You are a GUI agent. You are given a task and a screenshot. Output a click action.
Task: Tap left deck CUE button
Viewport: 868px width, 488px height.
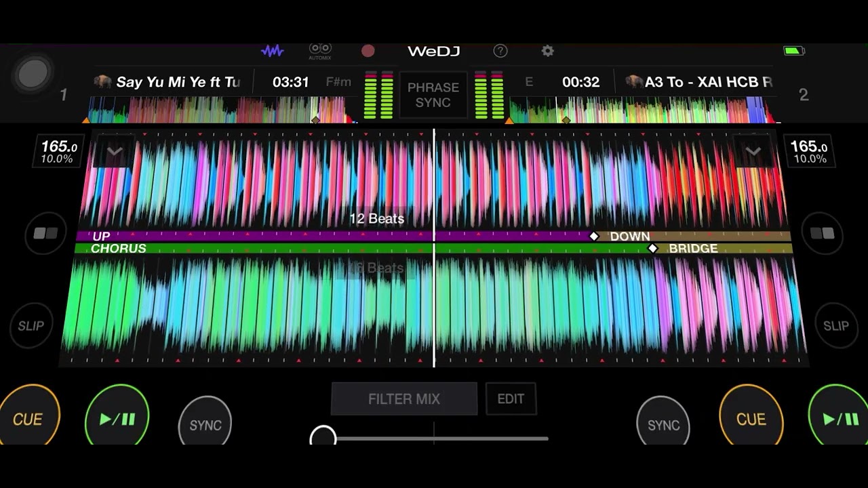tap(28, 416)
